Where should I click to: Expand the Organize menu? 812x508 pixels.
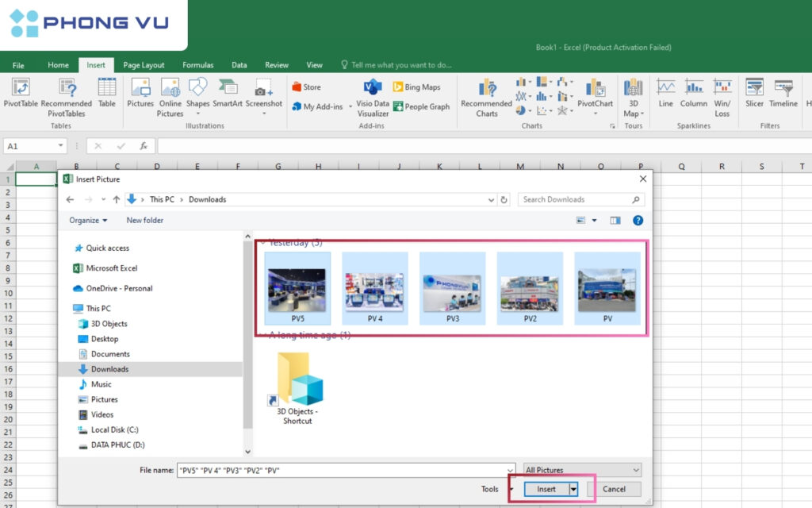tap(88, 221)
